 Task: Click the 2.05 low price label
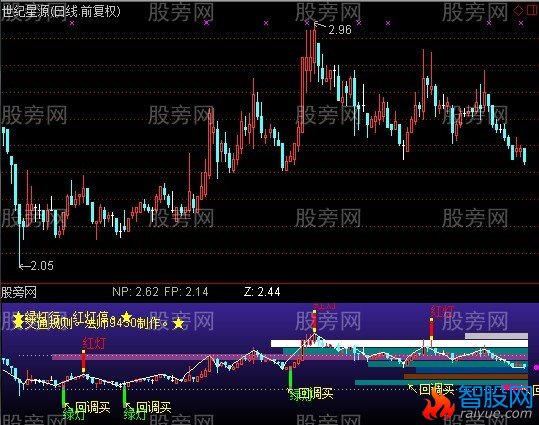42,265
